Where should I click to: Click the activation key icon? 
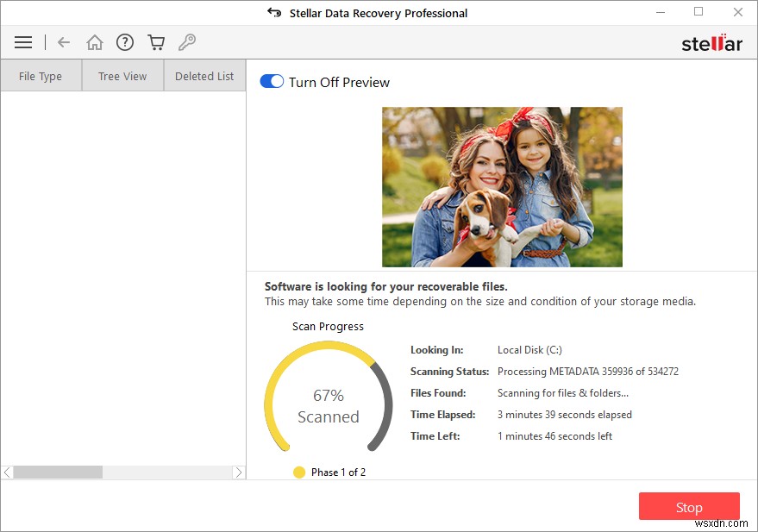[187, 41]
